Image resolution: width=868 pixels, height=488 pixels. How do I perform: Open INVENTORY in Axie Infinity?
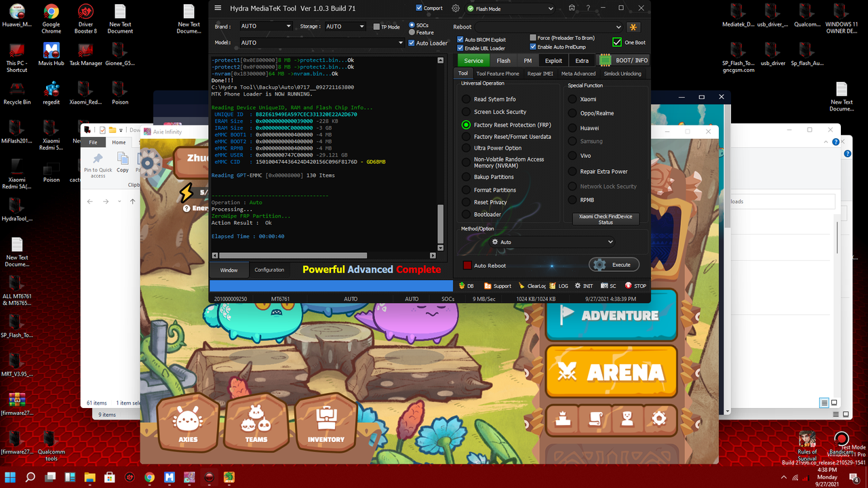325,424
